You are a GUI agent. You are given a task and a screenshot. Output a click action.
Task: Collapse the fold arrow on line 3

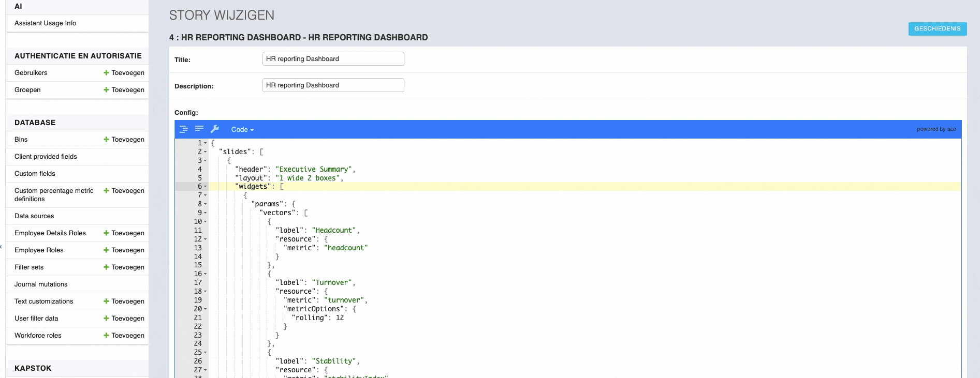[x=206, y=161]
